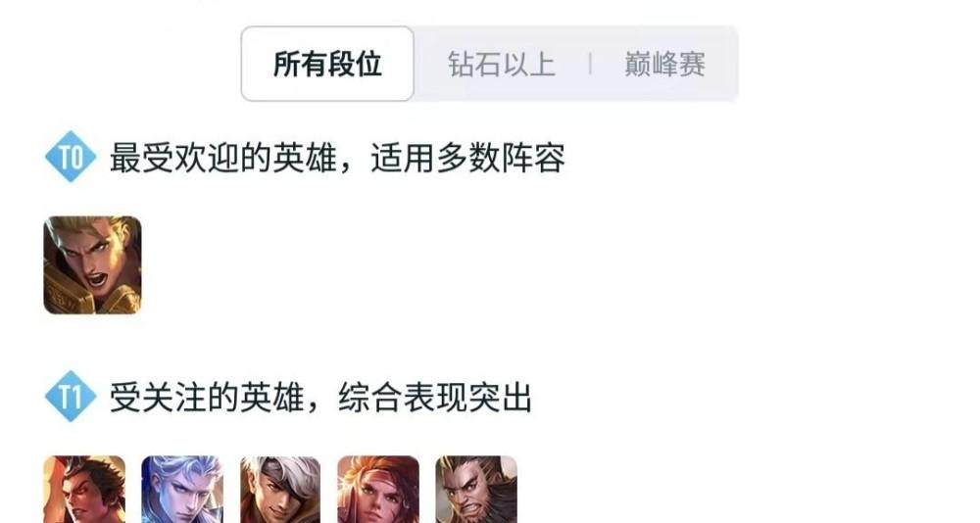Screen dimensions: 980x523
Task: Select the 所有段位 tab
Action: click(327, 64)
